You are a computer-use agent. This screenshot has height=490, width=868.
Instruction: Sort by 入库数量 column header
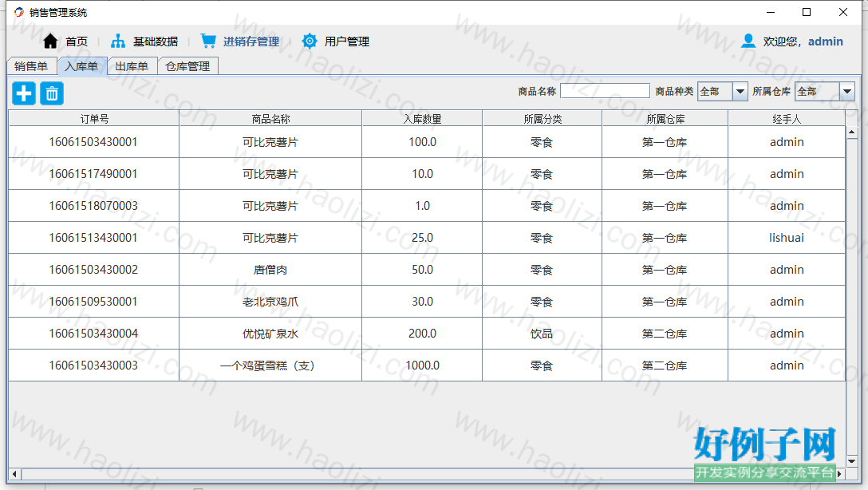pyautogui.click(x=422, y=118)
